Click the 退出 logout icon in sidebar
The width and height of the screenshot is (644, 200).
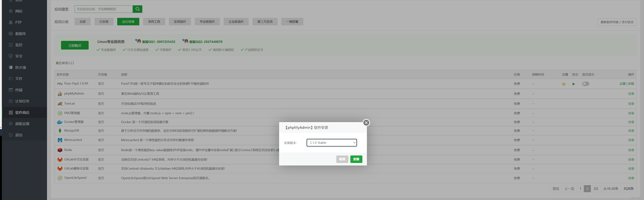[x=11, y=135]
